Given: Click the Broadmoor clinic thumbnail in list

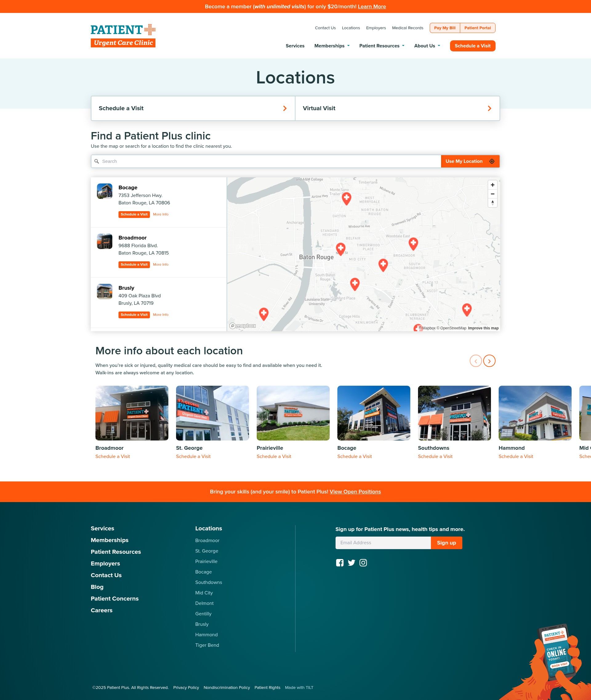Looking at the screenshot, I should coord(105,241).
